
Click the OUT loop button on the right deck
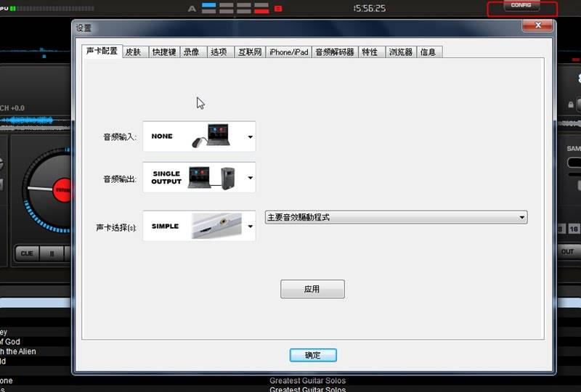pos(567,252)
